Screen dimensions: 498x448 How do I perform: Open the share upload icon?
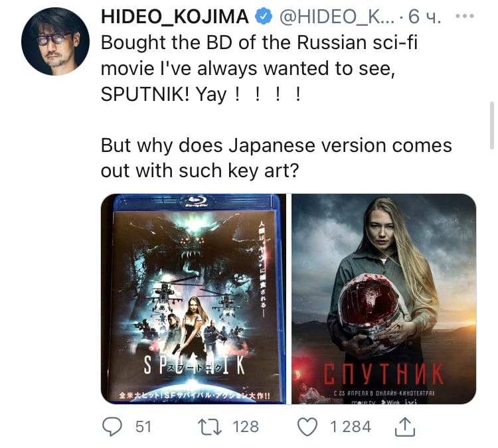point(404,427)
